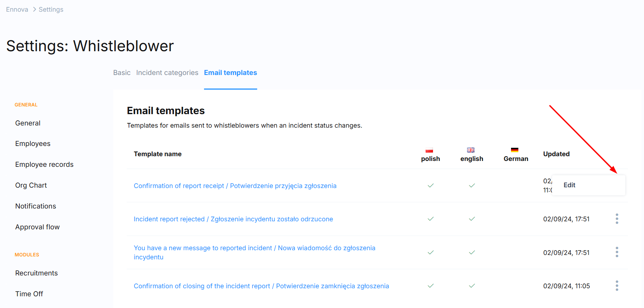Open three-dot menu for closing confirmation template
644x308 pixels.
pyautogui.click(x=617, y=286)
